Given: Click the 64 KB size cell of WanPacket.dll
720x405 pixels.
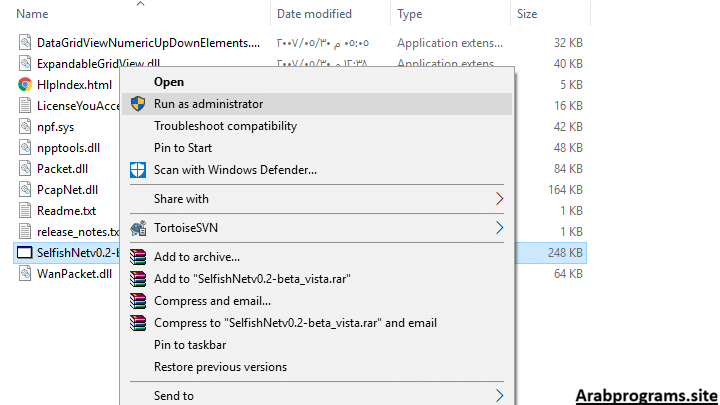Looking at the screenshot, I should (x=568, y=274).
